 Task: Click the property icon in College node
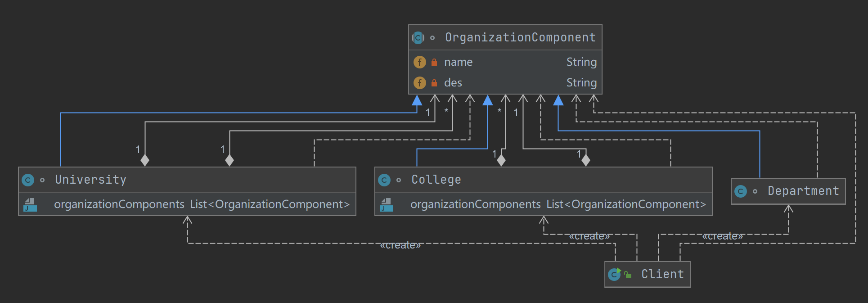tap(387, 205)
